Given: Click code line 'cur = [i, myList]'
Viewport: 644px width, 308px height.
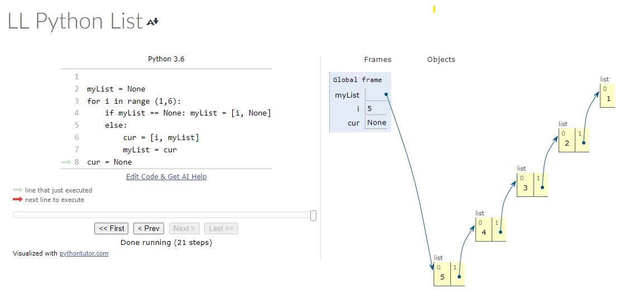Looking at the screenshot, I should point(161,138).
